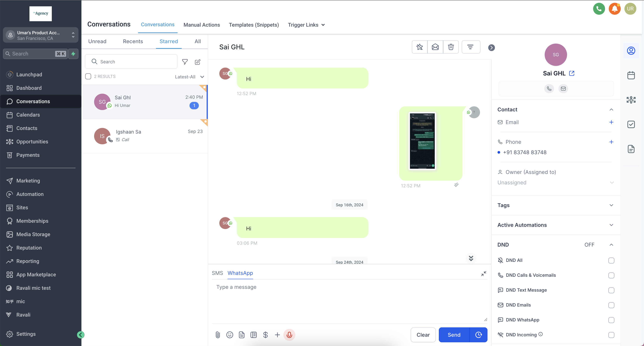Open the Latest-All sort dropdown
644x346 pixels.
tap(189, 77)
